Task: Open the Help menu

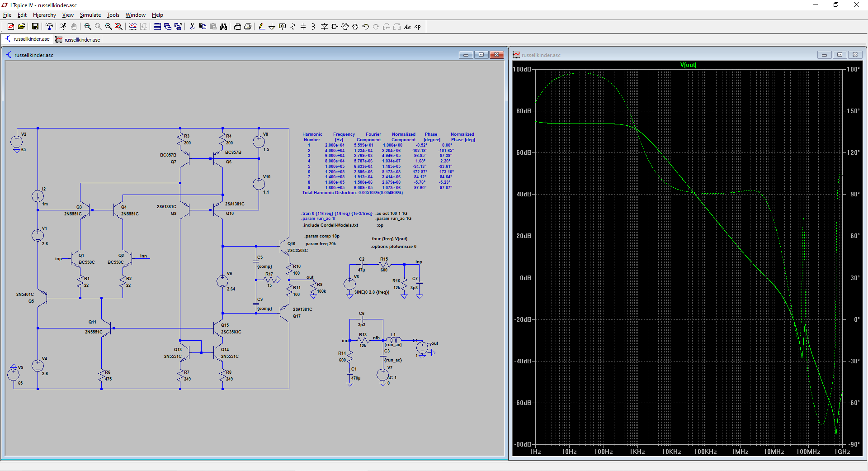Action: click(x=157, y=15)
